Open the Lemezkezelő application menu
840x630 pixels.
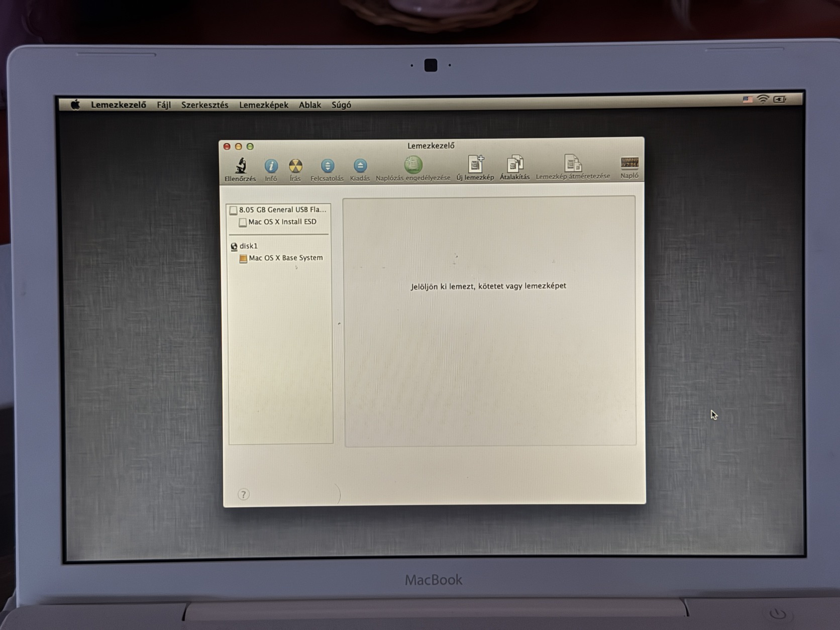point(119,104)
